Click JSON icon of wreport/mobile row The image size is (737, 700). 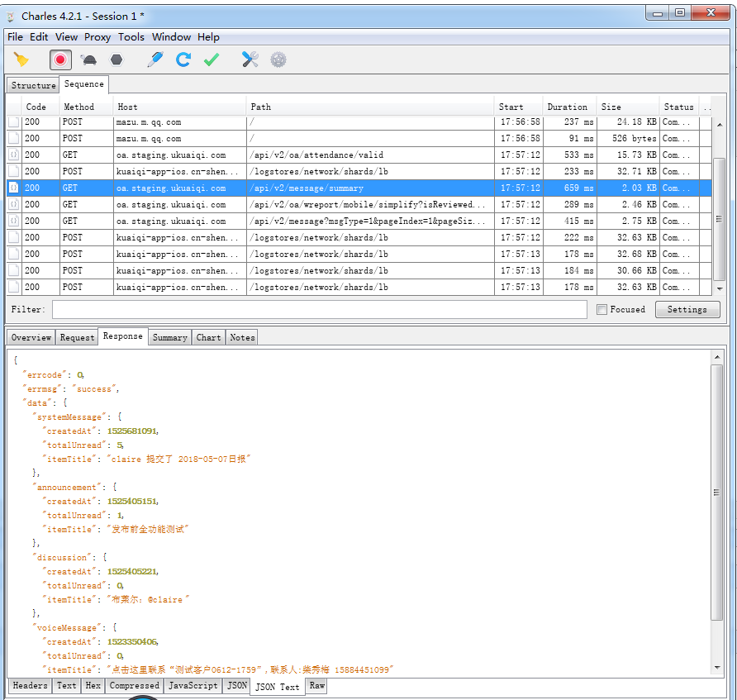click(14, 204)
